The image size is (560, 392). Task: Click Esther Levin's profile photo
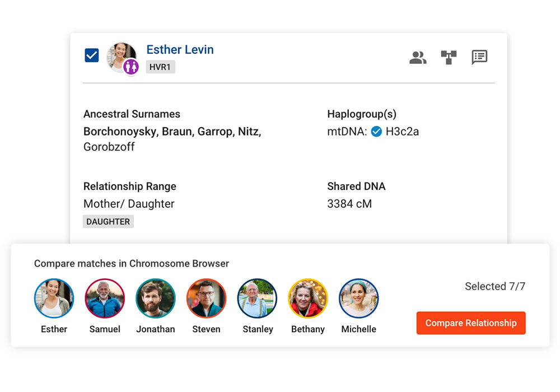121,57
